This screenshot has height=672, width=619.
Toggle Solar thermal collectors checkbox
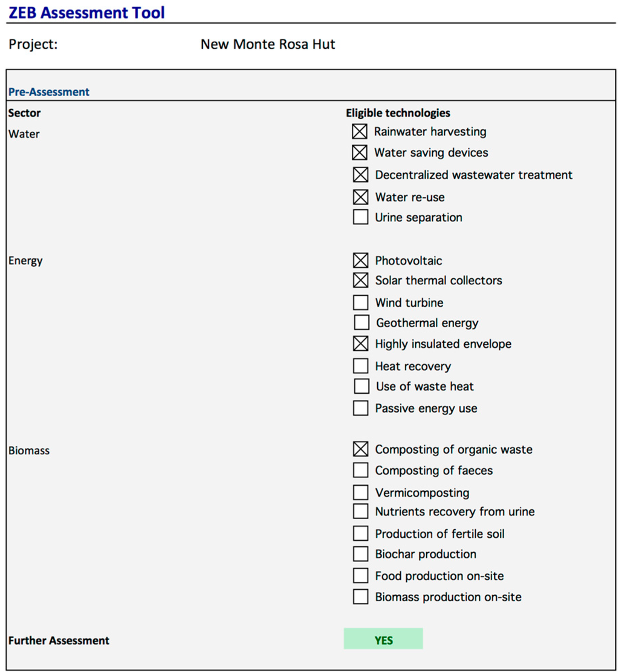pos(360,280)
